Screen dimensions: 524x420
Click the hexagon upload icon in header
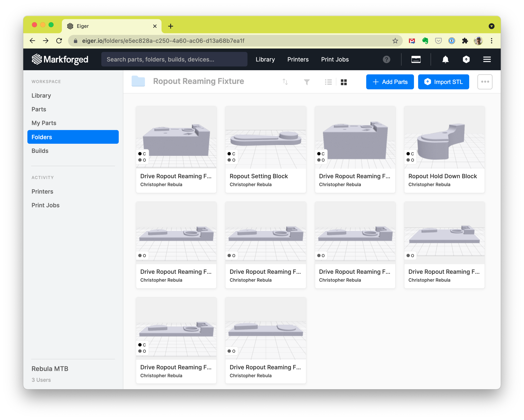tap(466, 59)
